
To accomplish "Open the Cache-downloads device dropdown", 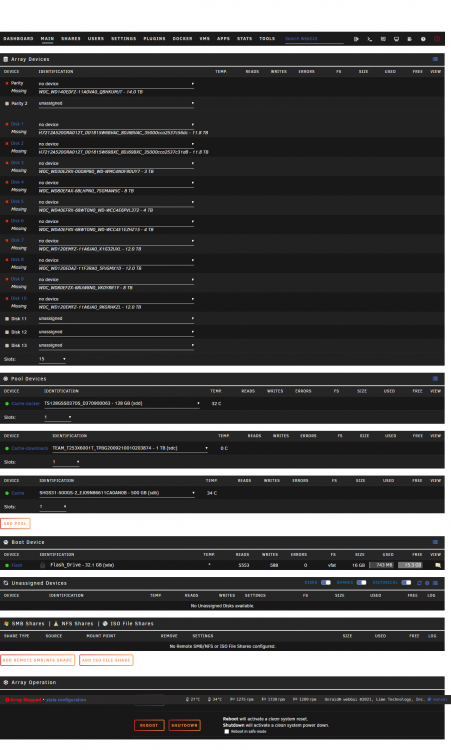I will (x=130, y=448).
